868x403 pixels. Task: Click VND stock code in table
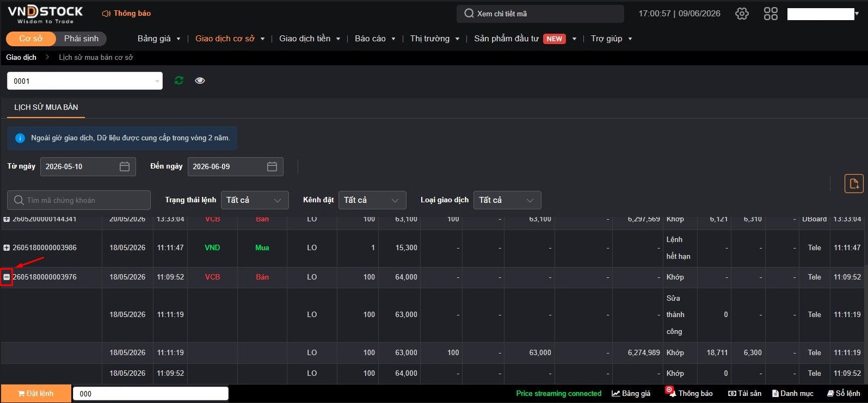click(x=212, y=247)
